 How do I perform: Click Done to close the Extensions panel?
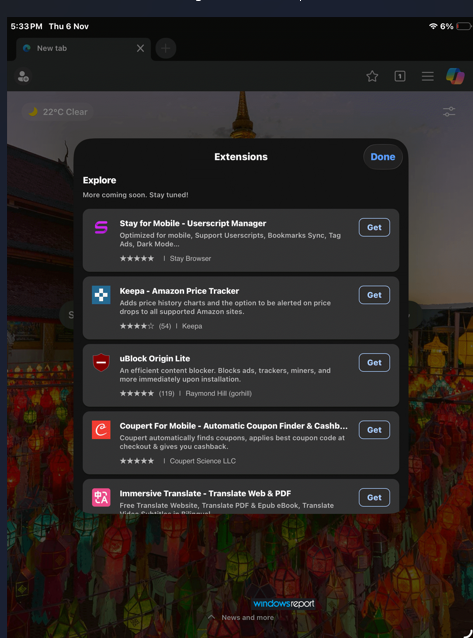pyautogui.click(x=383, y=157)
